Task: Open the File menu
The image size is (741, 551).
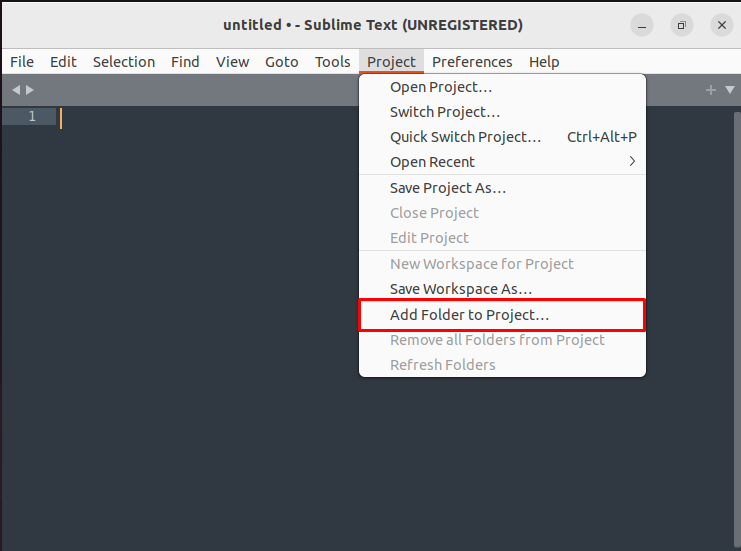Action: (x=22, y=62)
